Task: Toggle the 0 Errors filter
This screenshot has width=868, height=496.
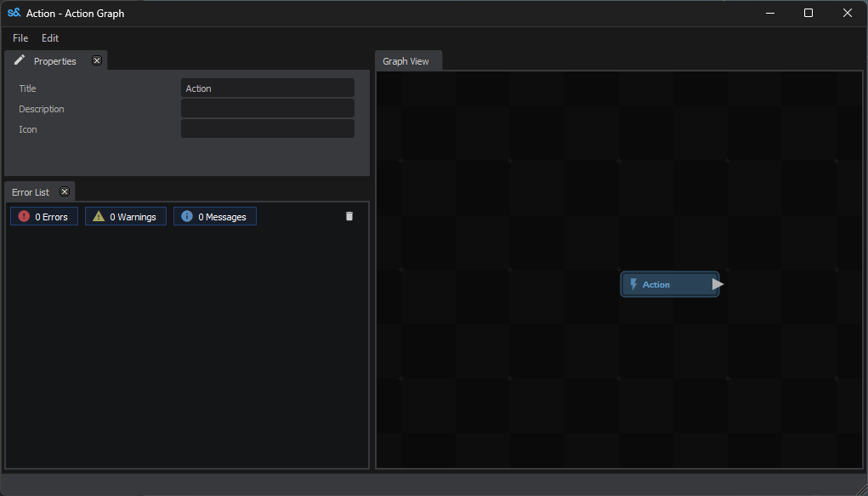Action: pos(43,216)
